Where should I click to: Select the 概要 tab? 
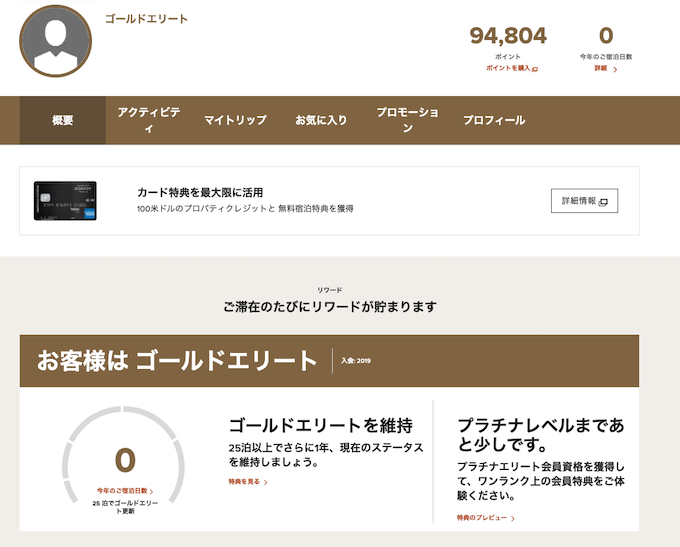coord(63,120)
